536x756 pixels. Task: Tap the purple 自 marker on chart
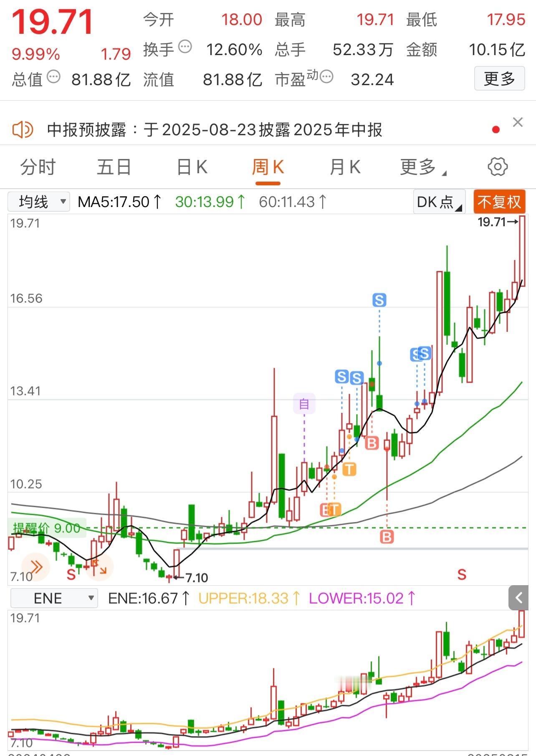[304, 404]
